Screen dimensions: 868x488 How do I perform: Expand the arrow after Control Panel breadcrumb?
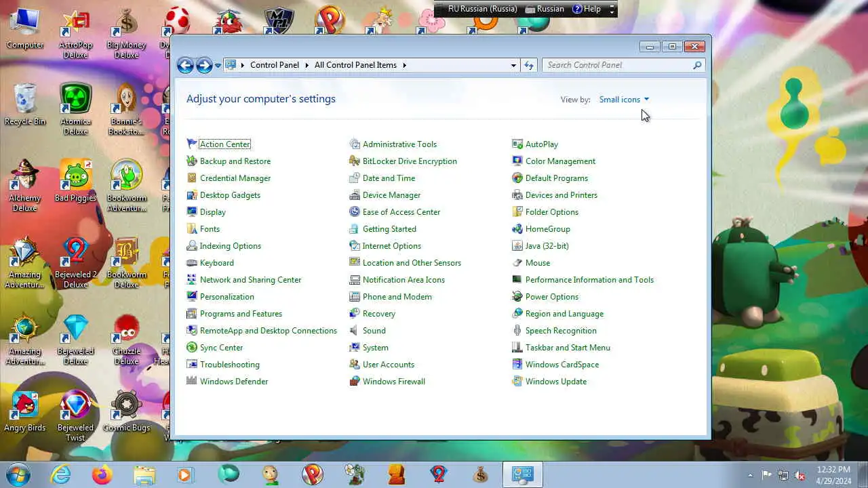coord(307,65)
